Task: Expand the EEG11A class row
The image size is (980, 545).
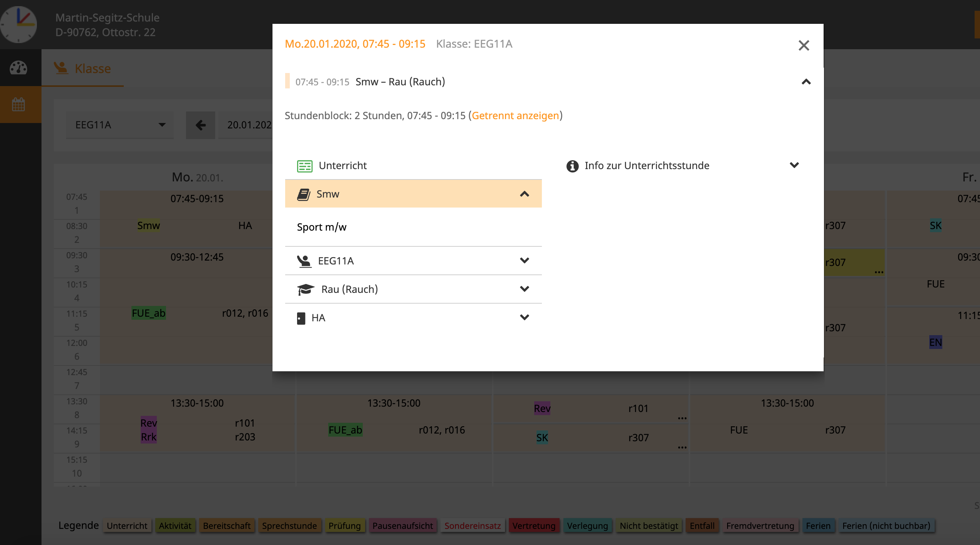Action: tap(524, 261)
